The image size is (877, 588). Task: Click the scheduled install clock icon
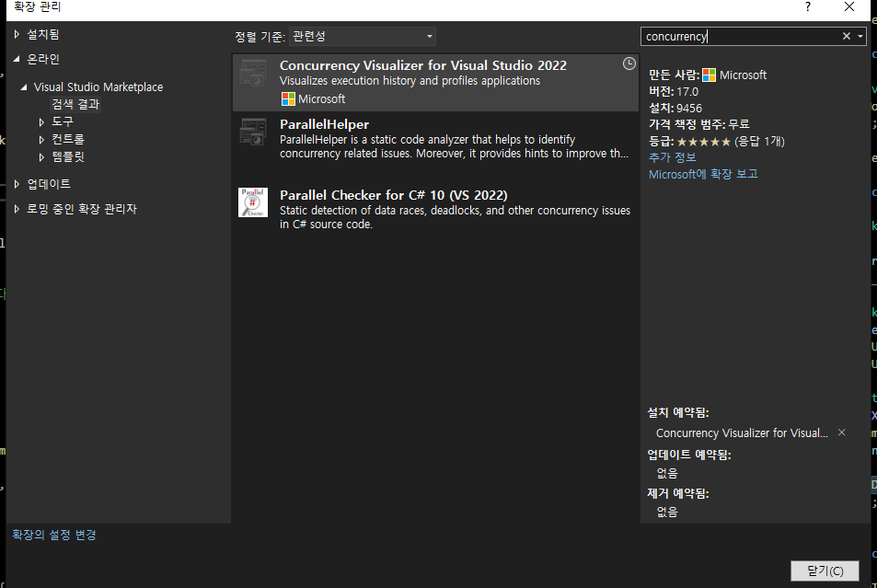pyautogui.click(x=629, y=63)
